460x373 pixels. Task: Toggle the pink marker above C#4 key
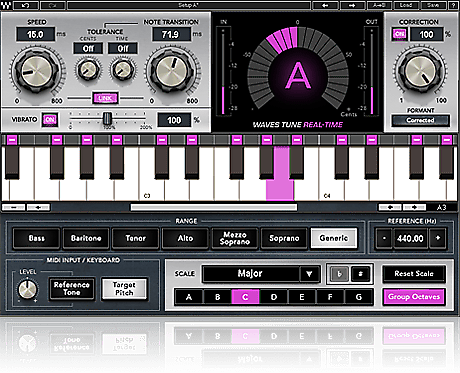click(x=342, y=140)
